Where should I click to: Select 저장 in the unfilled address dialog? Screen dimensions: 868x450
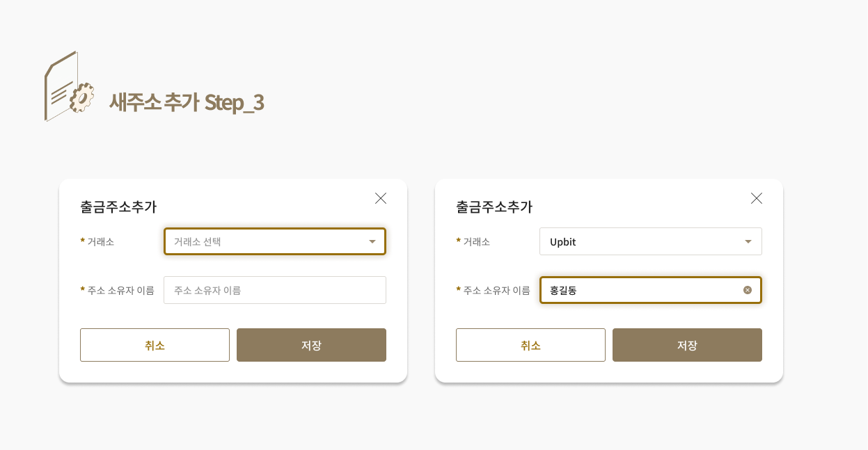[x=311, y=345]
